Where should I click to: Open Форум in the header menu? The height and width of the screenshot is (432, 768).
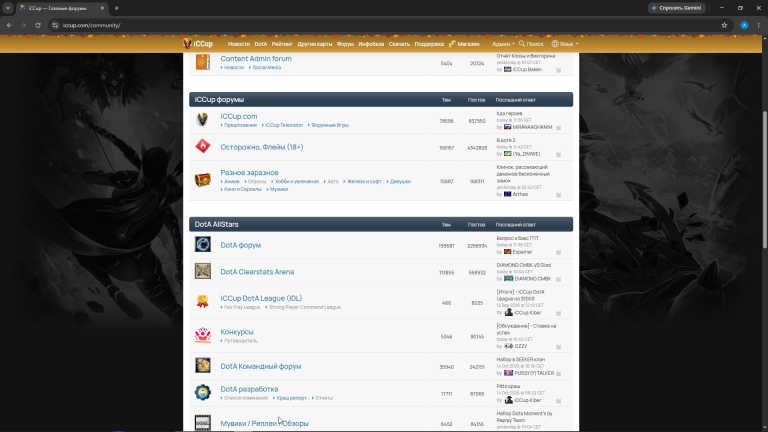pyautogui.click(x=345, y=44)
